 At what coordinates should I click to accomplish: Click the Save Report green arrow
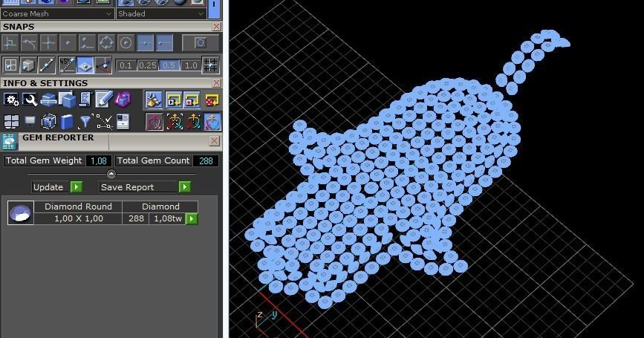[x=185, y=187]
